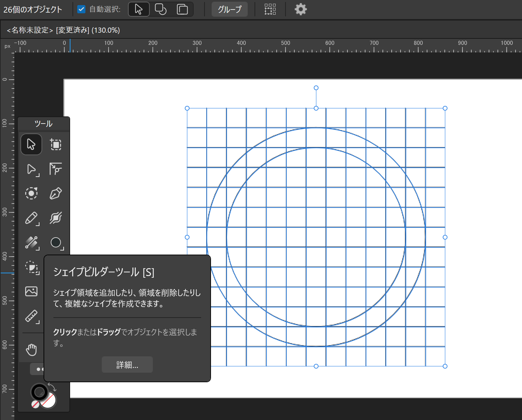Switch to the Hand view tool
Image resolution: width=522 pixels, height=420 pixels.
tap(31, 350)
